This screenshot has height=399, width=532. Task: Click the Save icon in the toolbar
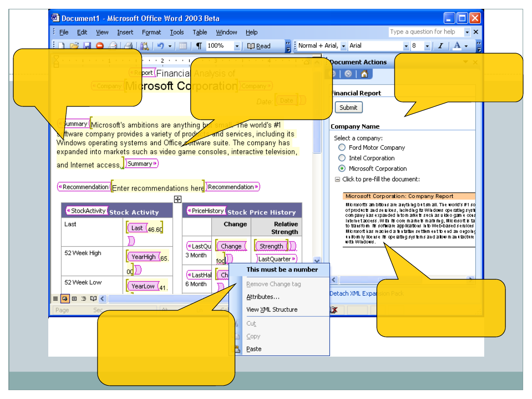pos(87,46)
